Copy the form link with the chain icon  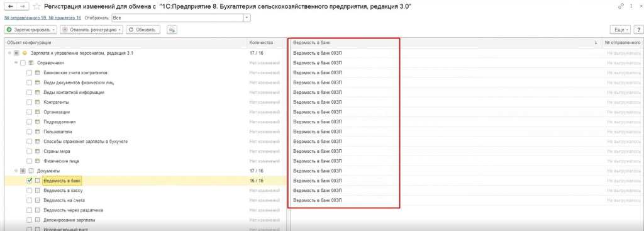[621, 6]
